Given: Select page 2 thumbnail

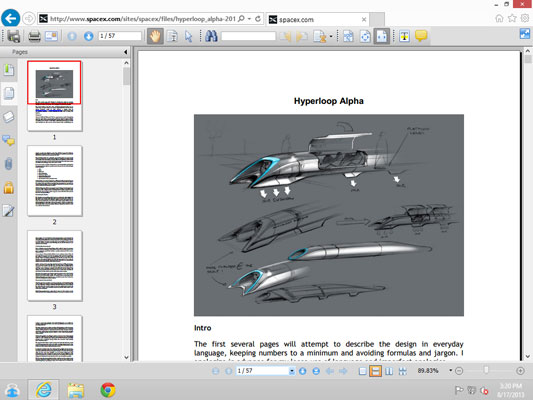Looking at the screenshot, I should point(54,181).
